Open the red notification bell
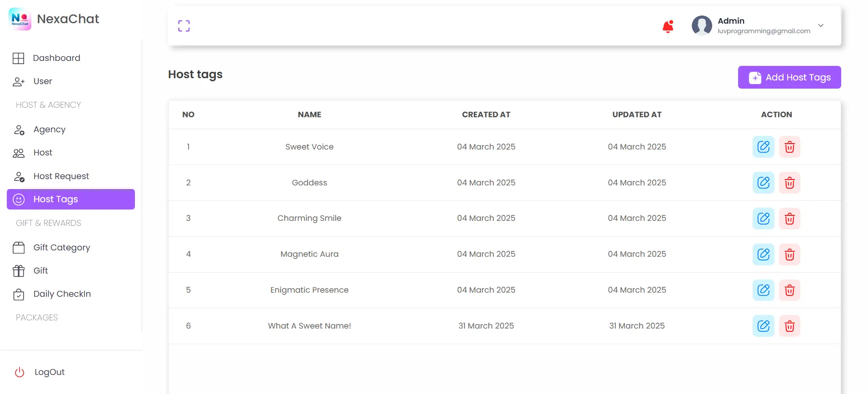 coord(668,27)
